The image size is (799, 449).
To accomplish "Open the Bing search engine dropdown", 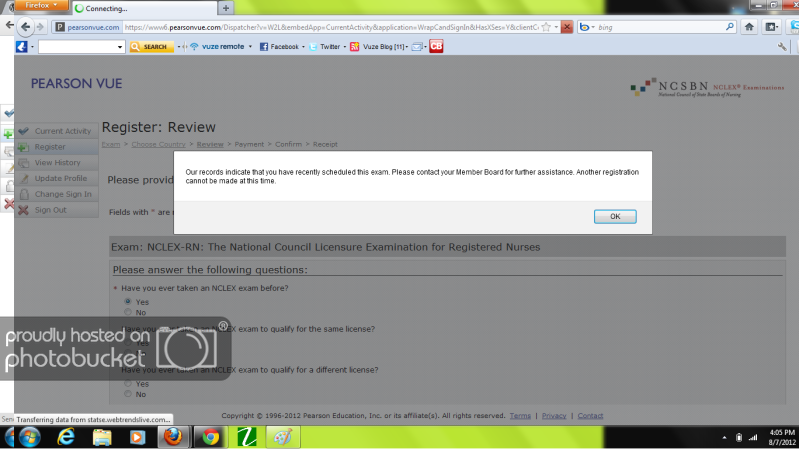I will (587, 27).
